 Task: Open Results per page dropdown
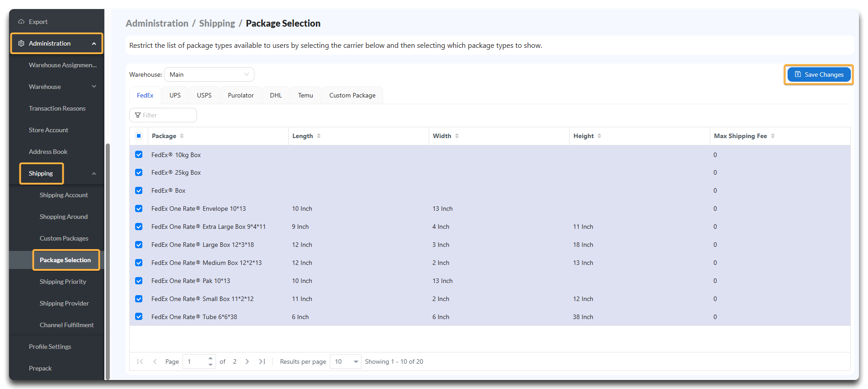coord(346,361)
